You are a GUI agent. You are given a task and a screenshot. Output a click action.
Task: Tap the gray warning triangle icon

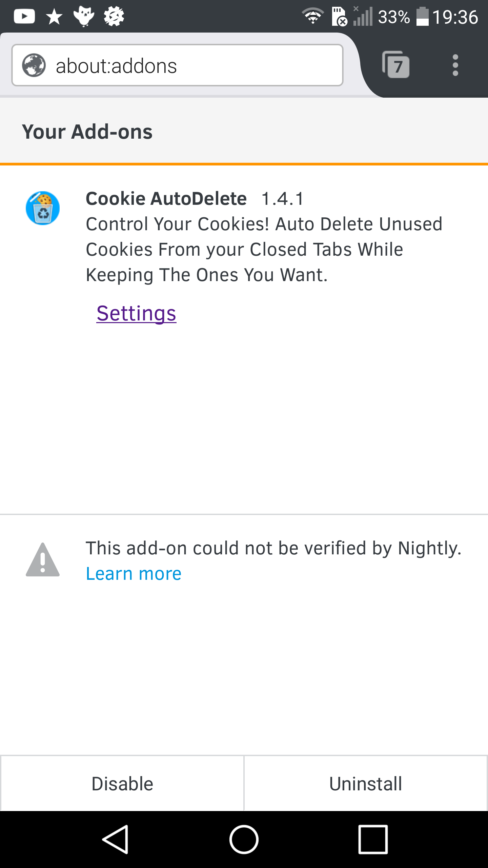43,559
